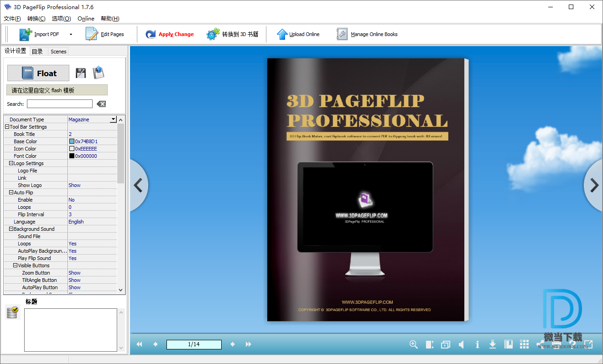Toggle Zoom Button visibility value

coord(92,273)
